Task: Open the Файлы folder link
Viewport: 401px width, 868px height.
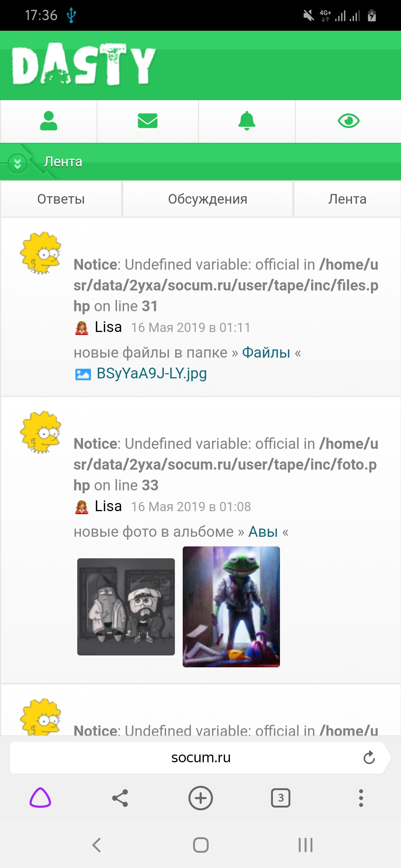Action: [x=266, y=352]
